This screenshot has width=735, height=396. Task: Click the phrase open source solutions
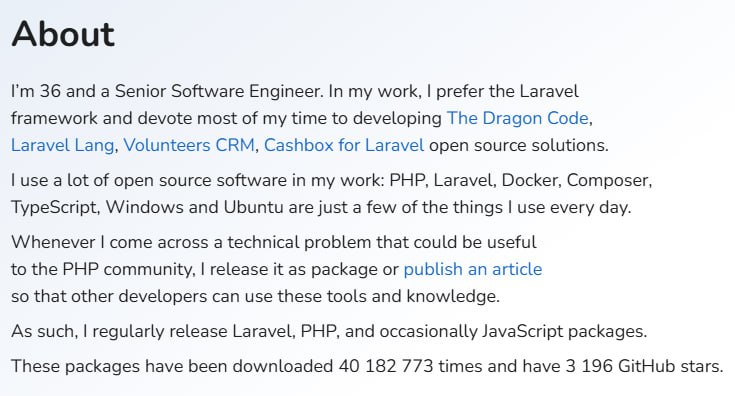pyautogui.click(x=518, y=145)
